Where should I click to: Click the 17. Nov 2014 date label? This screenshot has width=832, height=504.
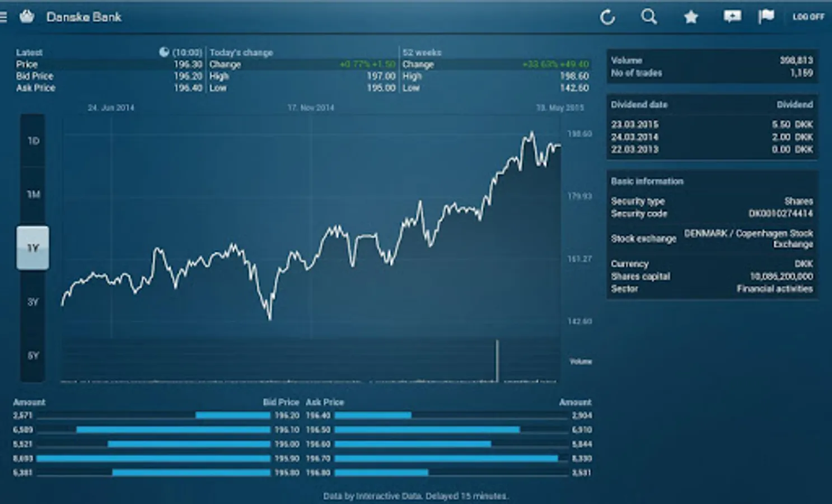pyautogui.click(x=311, y=108)
